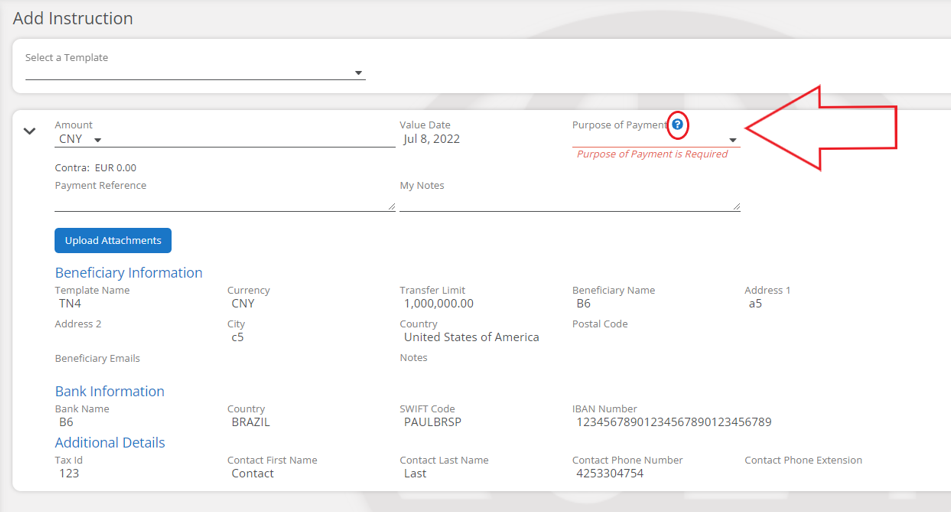Screen dimensions: 951x512
Task: Click the Additional Details heading
Action: 110,442
